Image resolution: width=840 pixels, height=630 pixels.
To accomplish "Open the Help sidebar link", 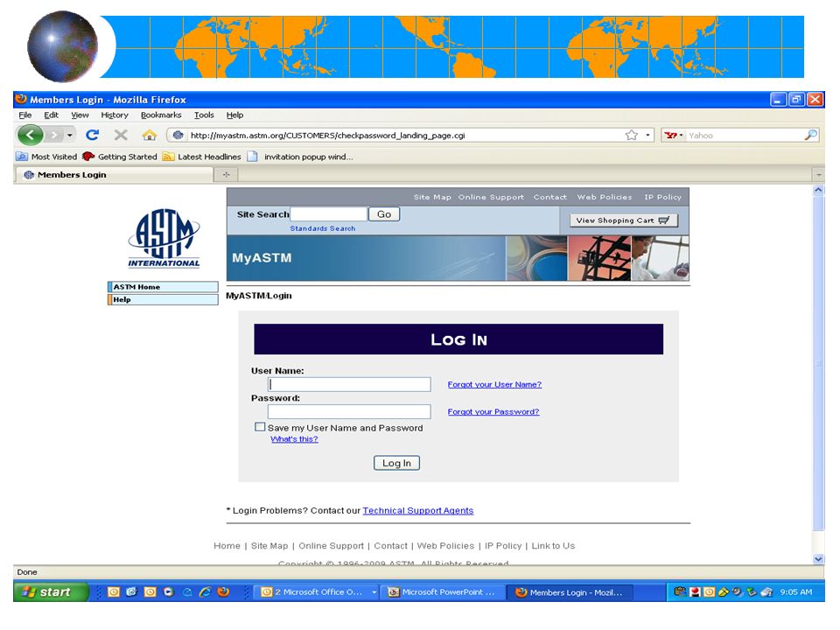I will 163,299.
